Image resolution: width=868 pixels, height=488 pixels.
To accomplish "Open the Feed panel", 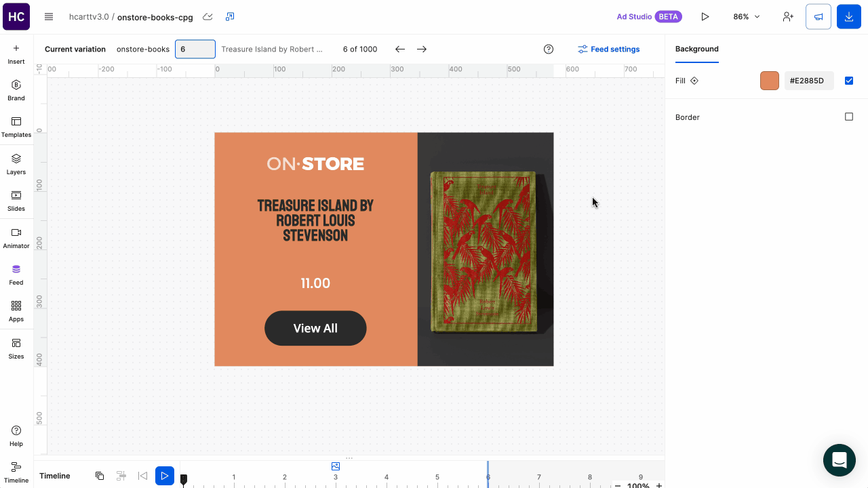I will pyautogui.click(x=16, y=275).
